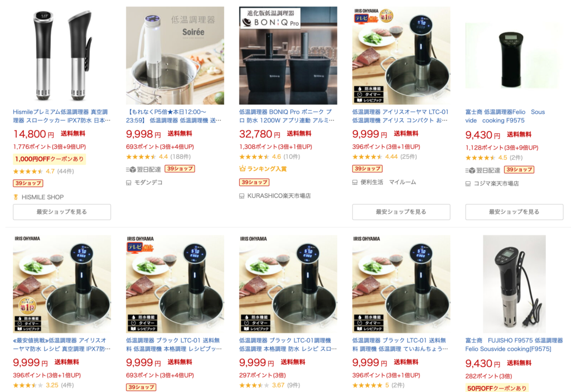Click the 39ショップ badge under BONIQ Pro
The height and width of the screenshot is (392, 571).
point(254,182)
